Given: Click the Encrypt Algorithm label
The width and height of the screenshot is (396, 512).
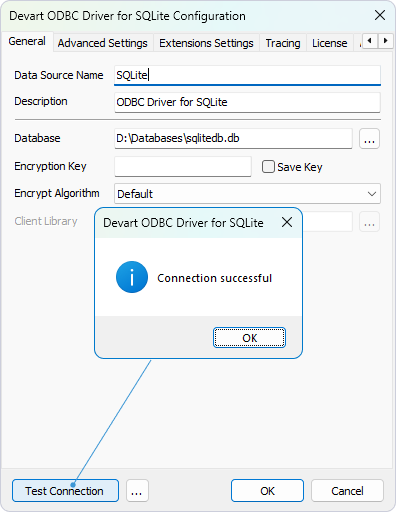Looking at the screenshot, I should pos(57,193).
